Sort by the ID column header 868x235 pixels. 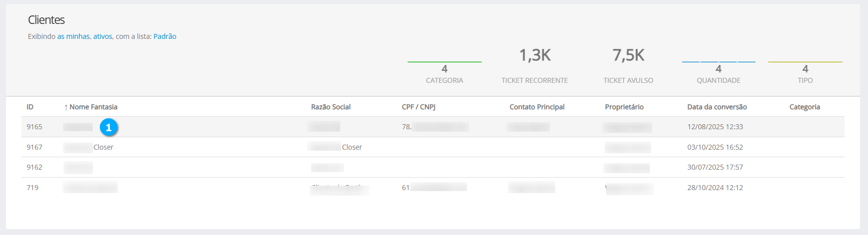coord(30,107)
